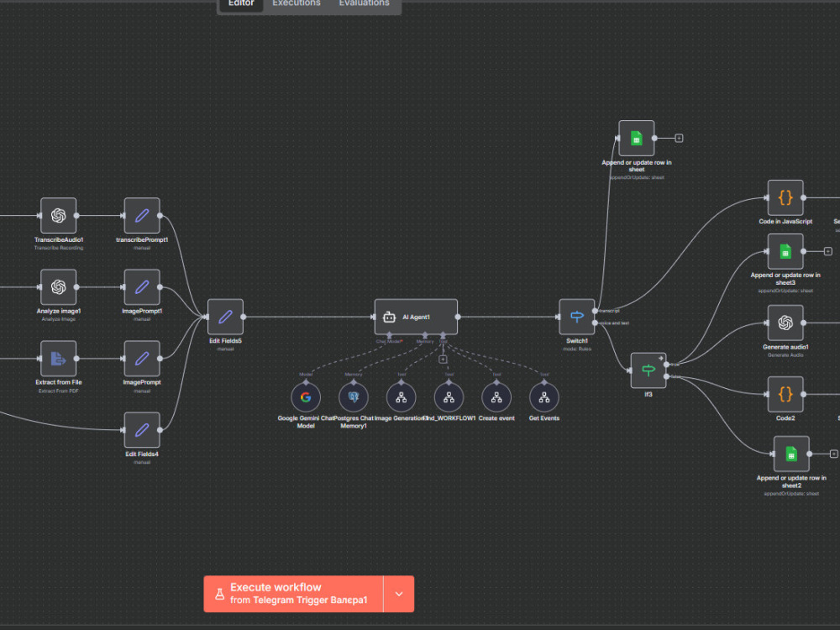Click the 'Generate audio1' node label
840x630 pixels.
[785, 347]
